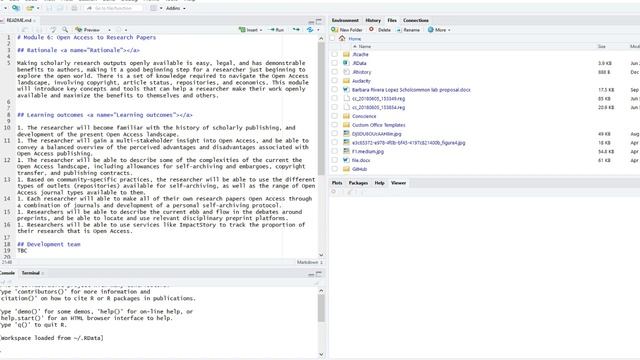Click the re-run previous code icon
Screen dimensions: 640x360
coord(296,30)
